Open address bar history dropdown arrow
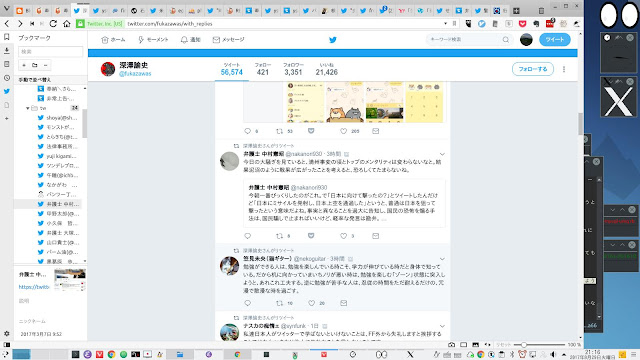Screen dimensions: 640x360 click(445, 24)
